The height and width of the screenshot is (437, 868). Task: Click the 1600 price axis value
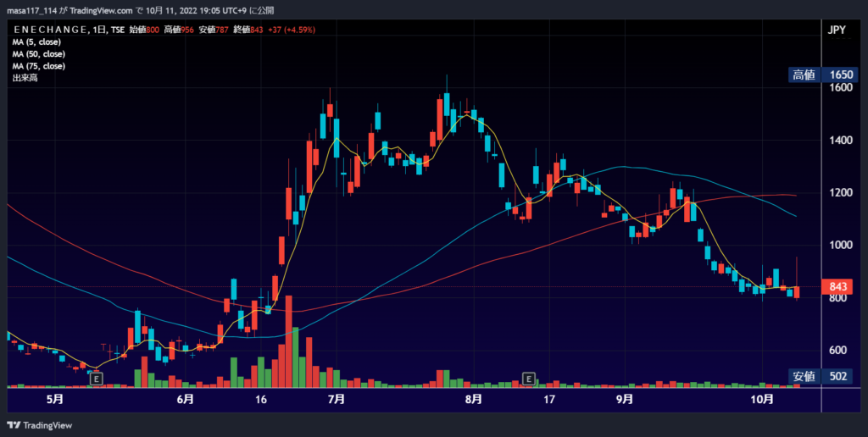pyautogui.click(x=840, y=87)
